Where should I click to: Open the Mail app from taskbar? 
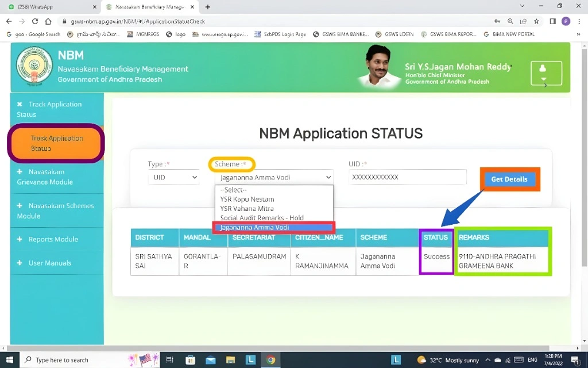(210, 360)
